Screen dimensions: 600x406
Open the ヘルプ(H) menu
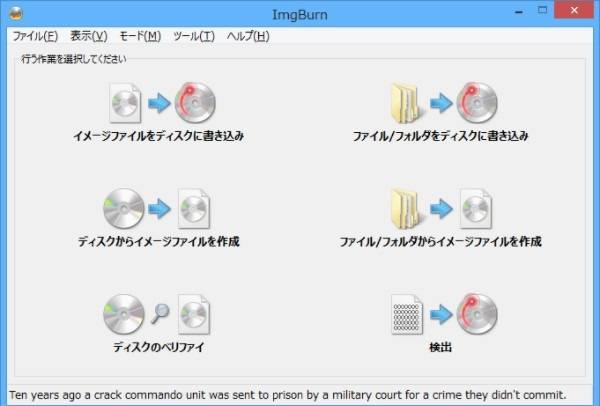tap(248, 36)
